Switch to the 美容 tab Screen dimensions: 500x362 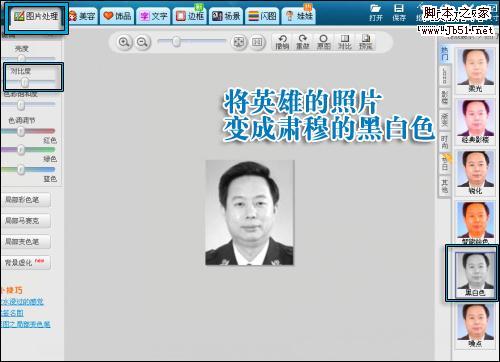(x=82, y=16)
